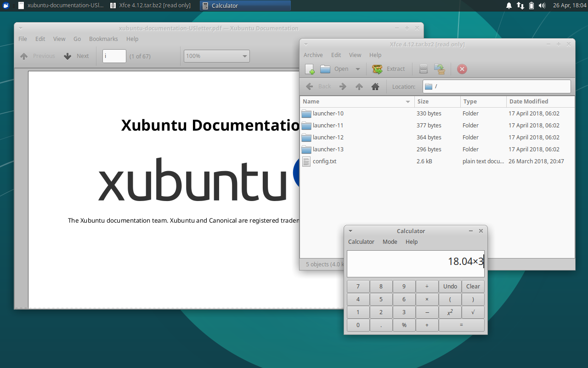Open the notification bell in system tray
588x368 pixels.
click(x=509, y=6)
